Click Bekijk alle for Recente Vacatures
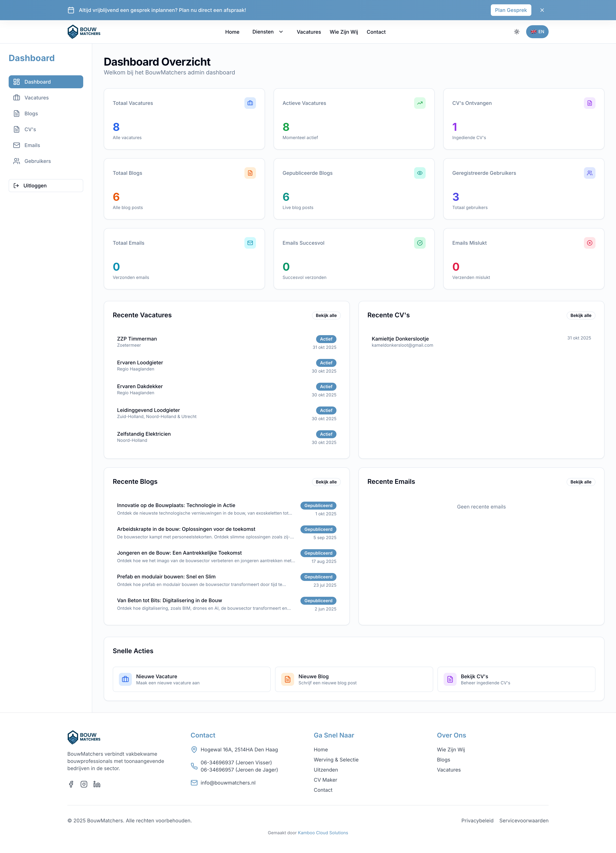Screen dimensions: 616x853 326,316
